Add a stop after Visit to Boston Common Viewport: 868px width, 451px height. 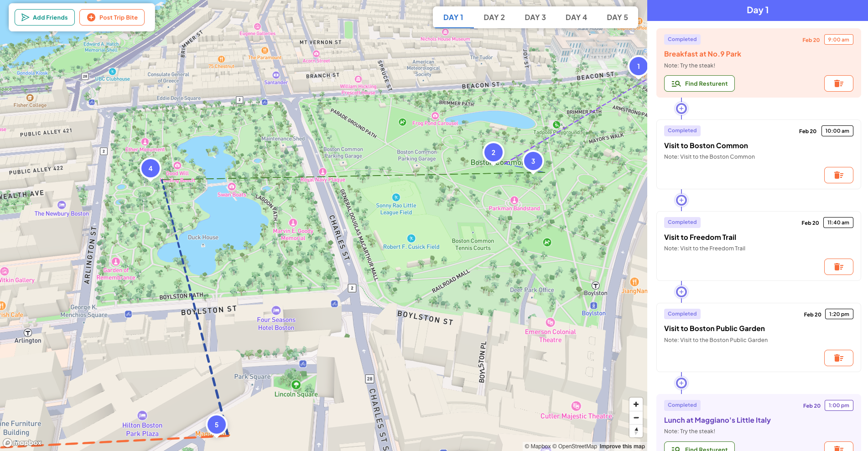pos(681,200)
